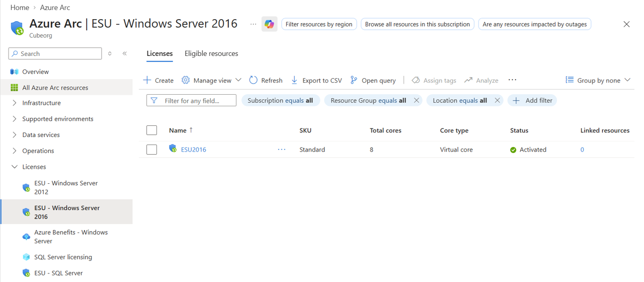Click the Group by list icon
Screen dimensions: 644x282
click(x=570, y=80)
